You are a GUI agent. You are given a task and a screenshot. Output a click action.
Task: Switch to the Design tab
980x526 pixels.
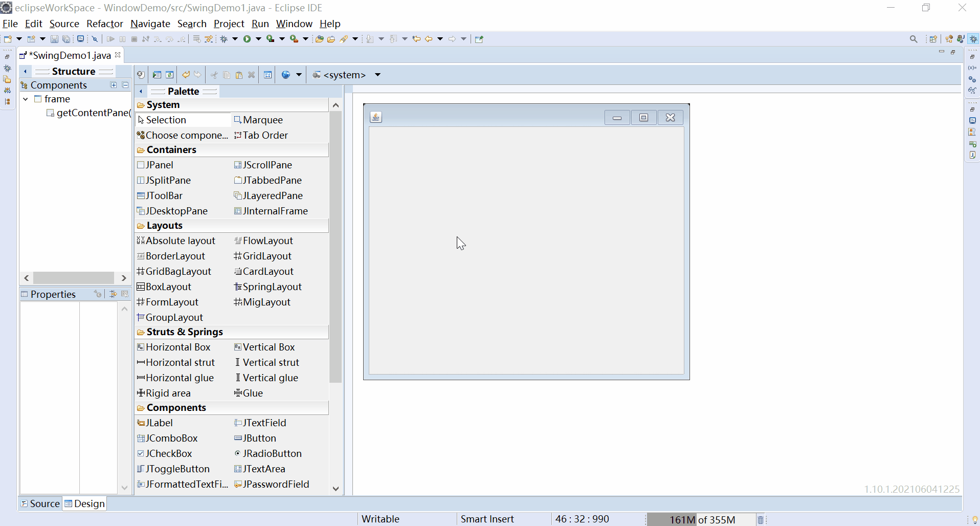point(85,503)
